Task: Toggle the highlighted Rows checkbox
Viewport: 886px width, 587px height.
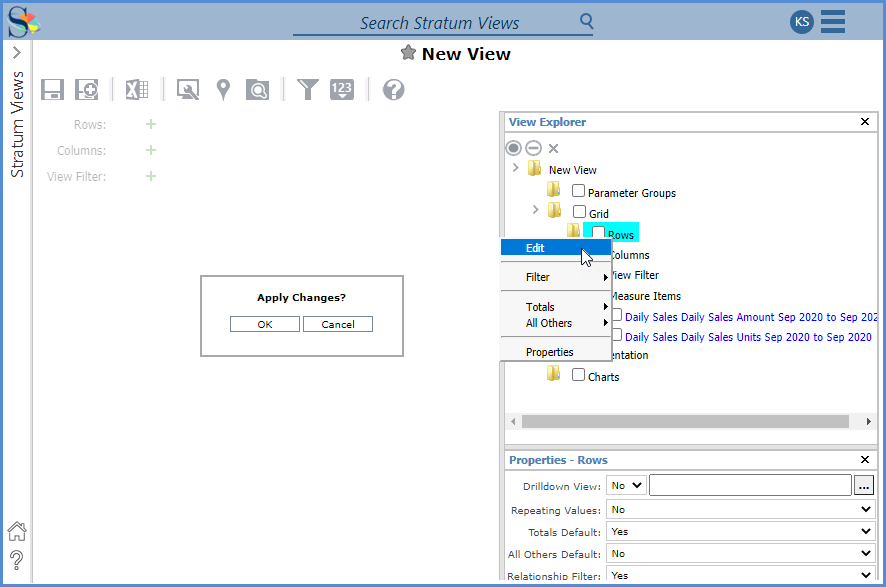Action: (598, 232)
